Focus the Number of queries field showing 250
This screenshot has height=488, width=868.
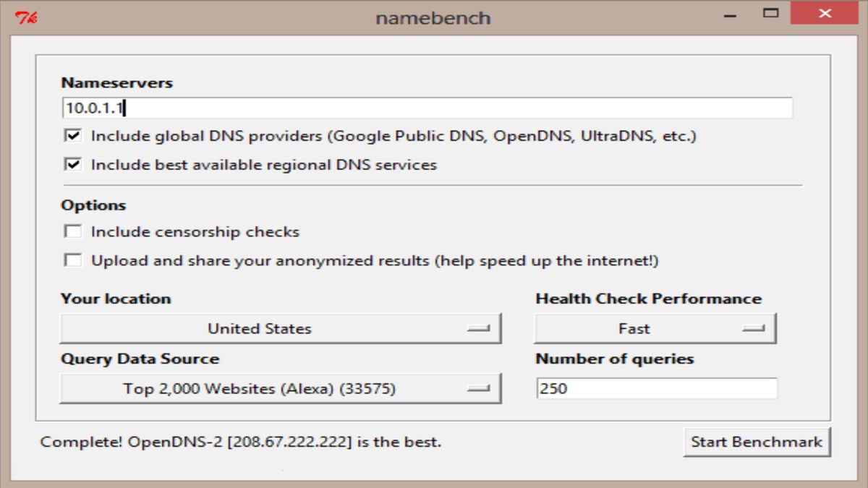pyautogui.click(x=656, y=388)
